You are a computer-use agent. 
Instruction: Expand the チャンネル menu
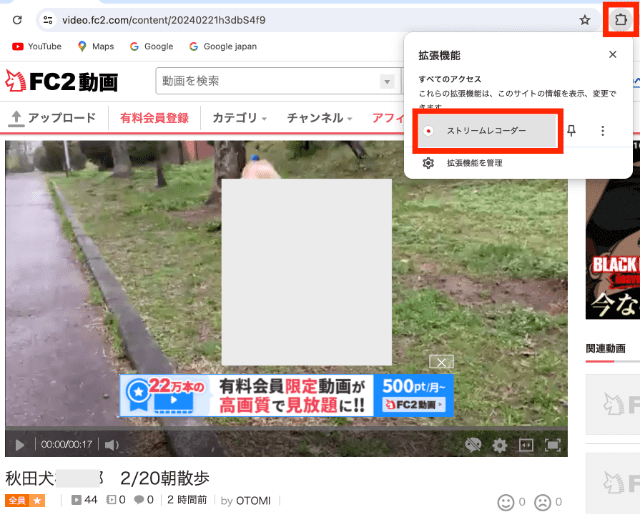(319, 118)
